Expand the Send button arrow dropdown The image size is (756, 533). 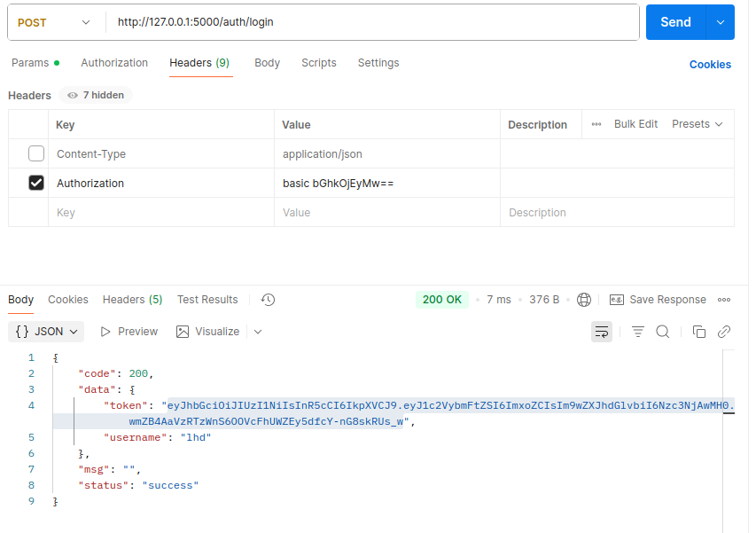[720, 22]
